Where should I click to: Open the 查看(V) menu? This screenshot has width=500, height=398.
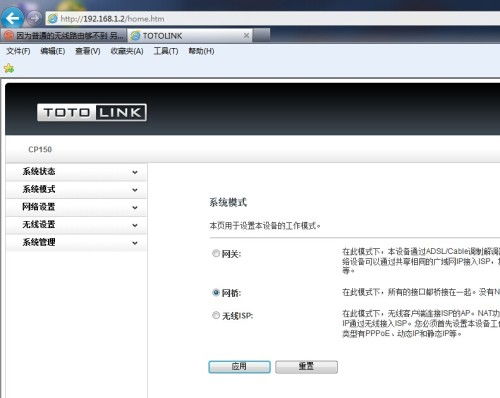(x=88, y=51)
